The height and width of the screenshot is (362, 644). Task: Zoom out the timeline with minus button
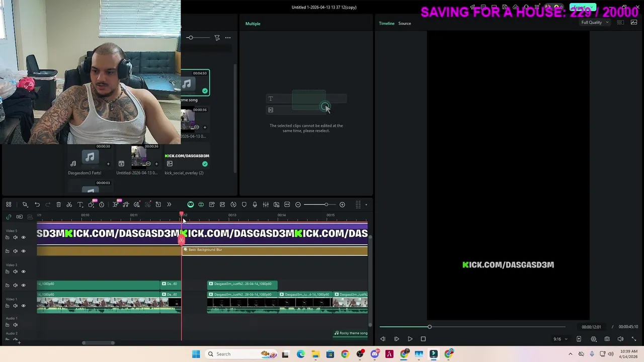(x=298, y=205)
